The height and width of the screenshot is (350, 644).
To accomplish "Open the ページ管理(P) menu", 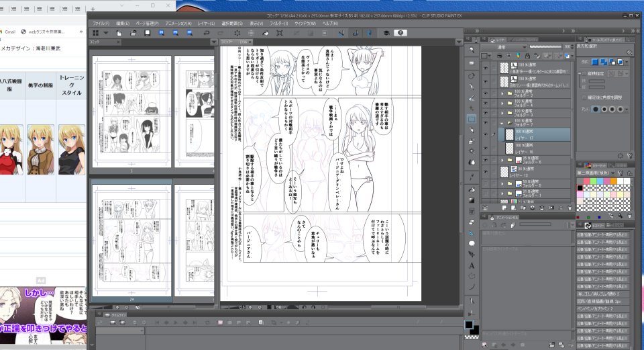I will 147,24.
